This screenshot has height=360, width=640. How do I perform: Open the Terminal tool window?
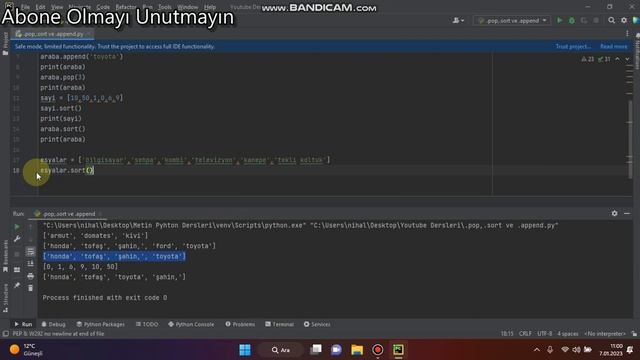[x=280, y=324]
